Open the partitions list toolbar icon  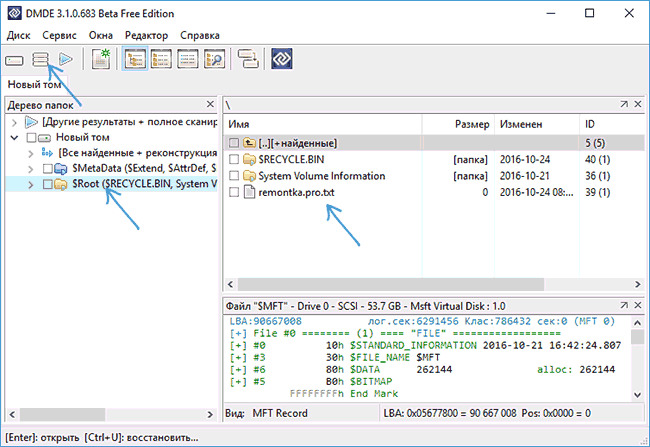click(40, 60)
